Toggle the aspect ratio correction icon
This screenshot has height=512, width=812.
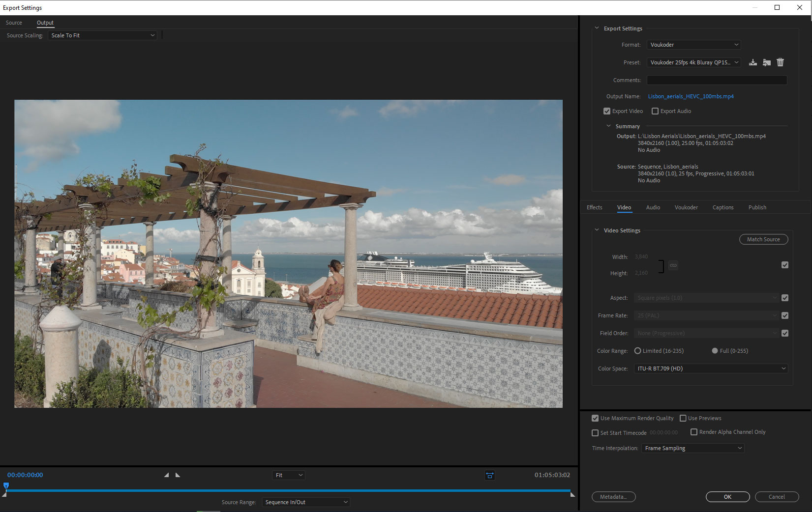(489, 475)
